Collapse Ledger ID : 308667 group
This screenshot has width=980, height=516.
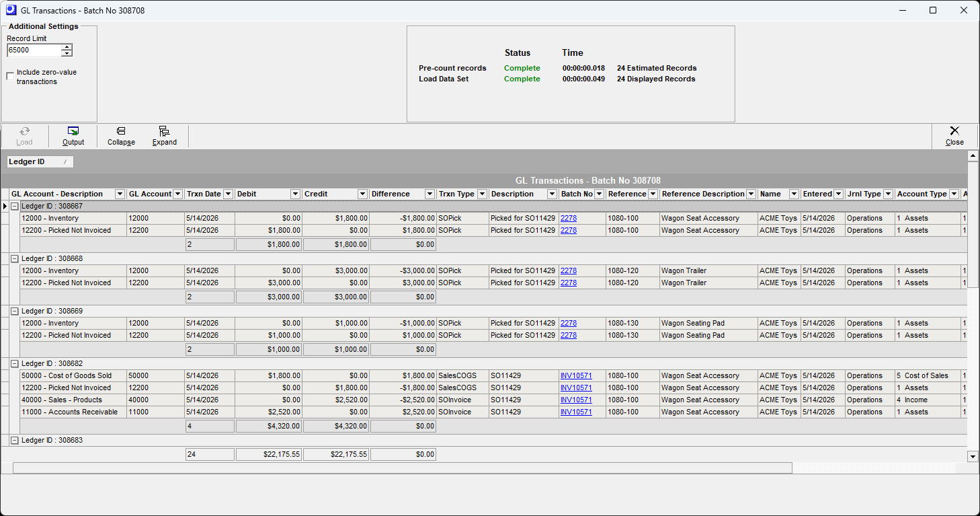click(x=14, y=206)
